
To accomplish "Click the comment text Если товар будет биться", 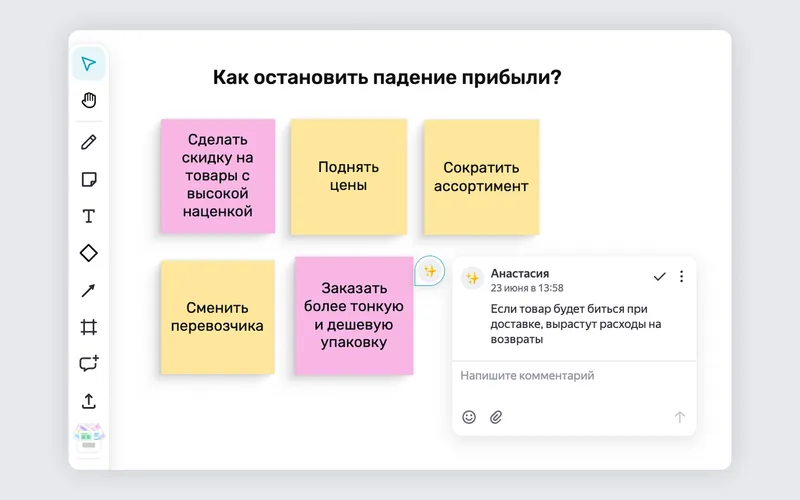I will (576, 324).
